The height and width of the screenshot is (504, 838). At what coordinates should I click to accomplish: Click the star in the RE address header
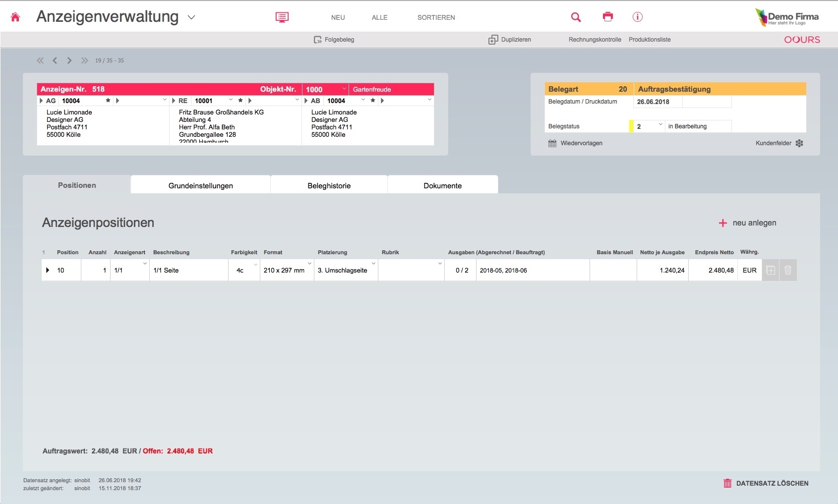(240, 101)
